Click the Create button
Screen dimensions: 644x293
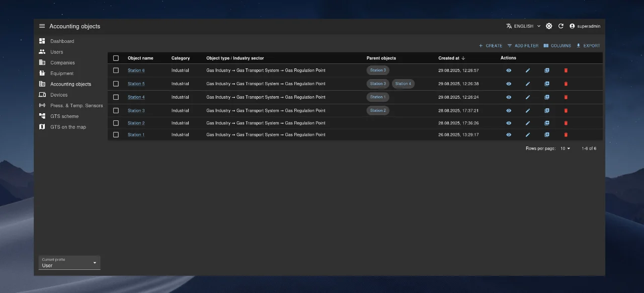click(490, 46)
